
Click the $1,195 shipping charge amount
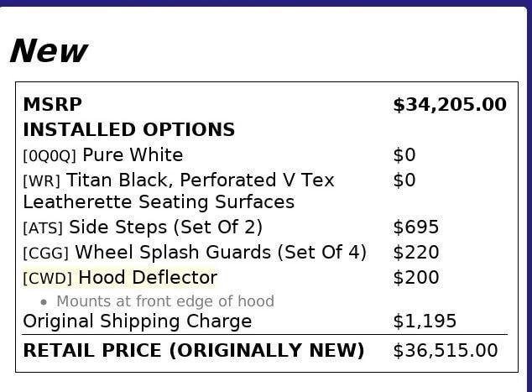(425, 321)
